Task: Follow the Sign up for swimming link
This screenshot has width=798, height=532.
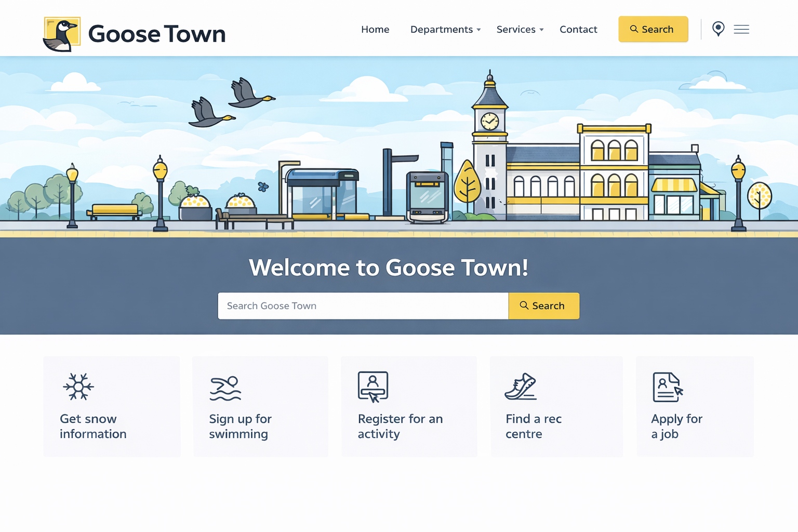Action: point(240,427)
